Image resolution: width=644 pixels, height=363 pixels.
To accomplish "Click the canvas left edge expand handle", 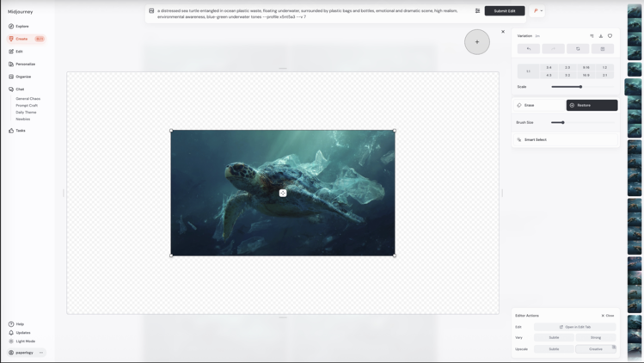I will [64, 193].
